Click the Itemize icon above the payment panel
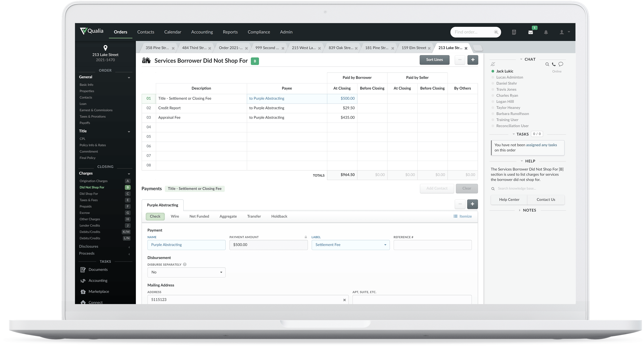This screenshot has height=346, width=644. [x=456, y=216]
